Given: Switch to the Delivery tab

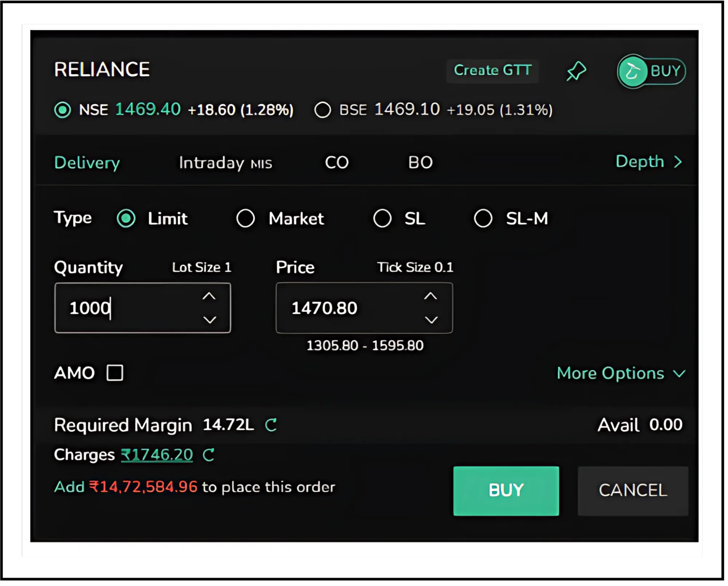Looking at the screenshot, I should pos(87,163).
